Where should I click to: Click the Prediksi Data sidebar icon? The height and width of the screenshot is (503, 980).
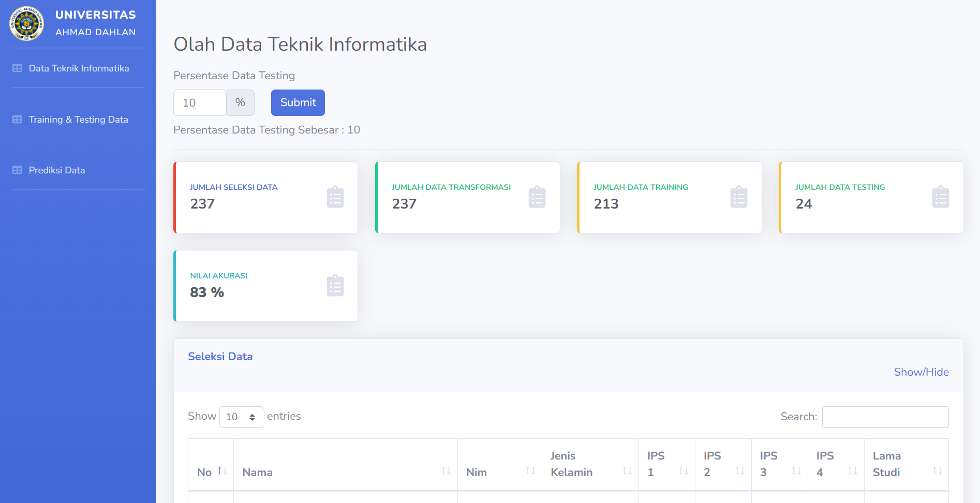[x=17, y=170]
